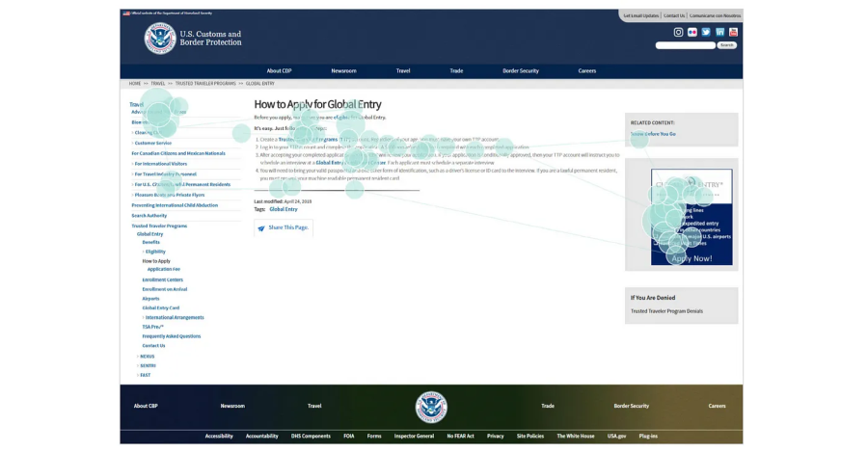Open the YouTube icon in header

734,32
